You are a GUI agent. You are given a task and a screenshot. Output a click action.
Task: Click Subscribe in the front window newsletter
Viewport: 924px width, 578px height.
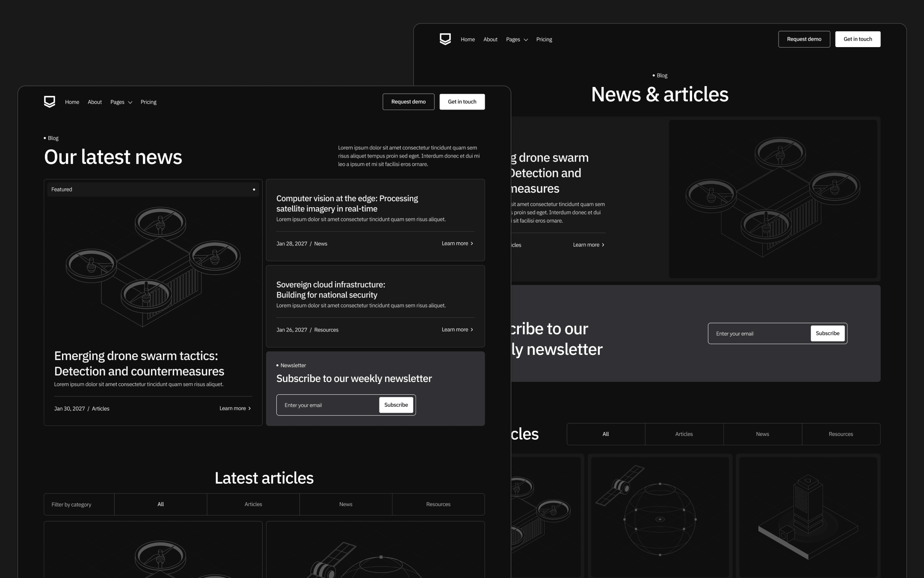tap(396, 405)
